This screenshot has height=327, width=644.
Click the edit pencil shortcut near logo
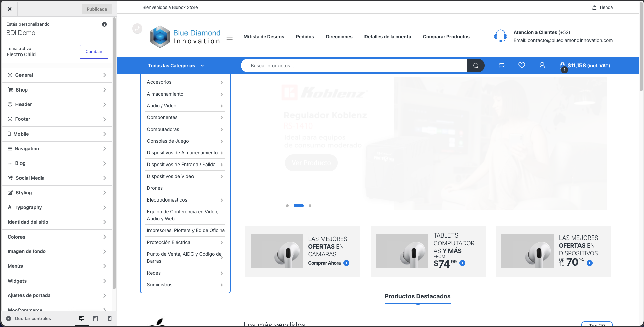click(x=137, y=29)
